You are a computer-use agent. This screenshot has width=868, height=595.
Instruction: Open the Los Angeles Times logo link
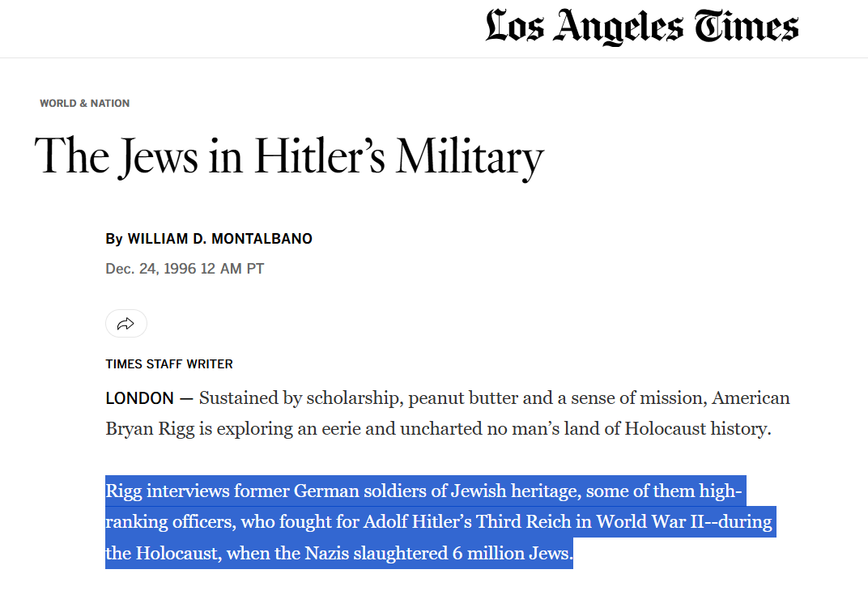tap(642, 27)
